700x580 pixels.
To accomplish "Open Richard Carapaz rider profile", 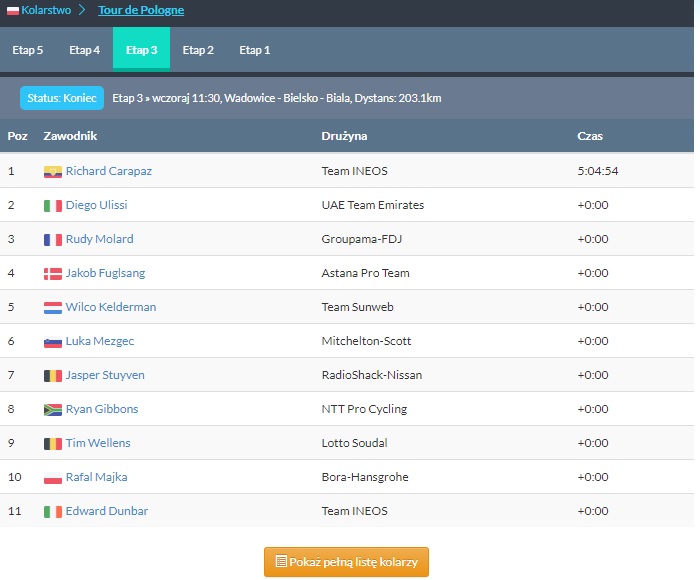I will (x=109, y=171).
